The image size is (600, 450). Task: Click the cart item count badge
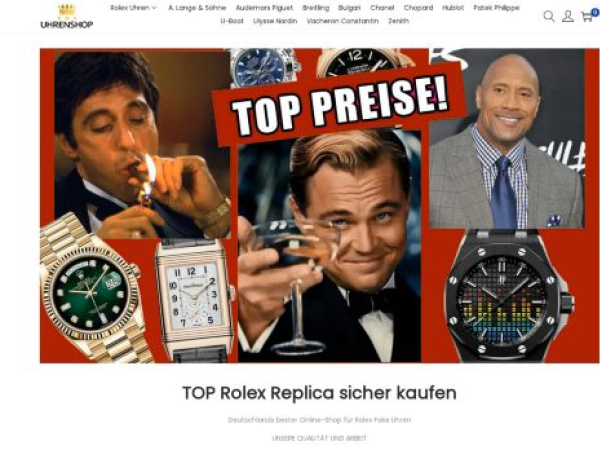595,12
